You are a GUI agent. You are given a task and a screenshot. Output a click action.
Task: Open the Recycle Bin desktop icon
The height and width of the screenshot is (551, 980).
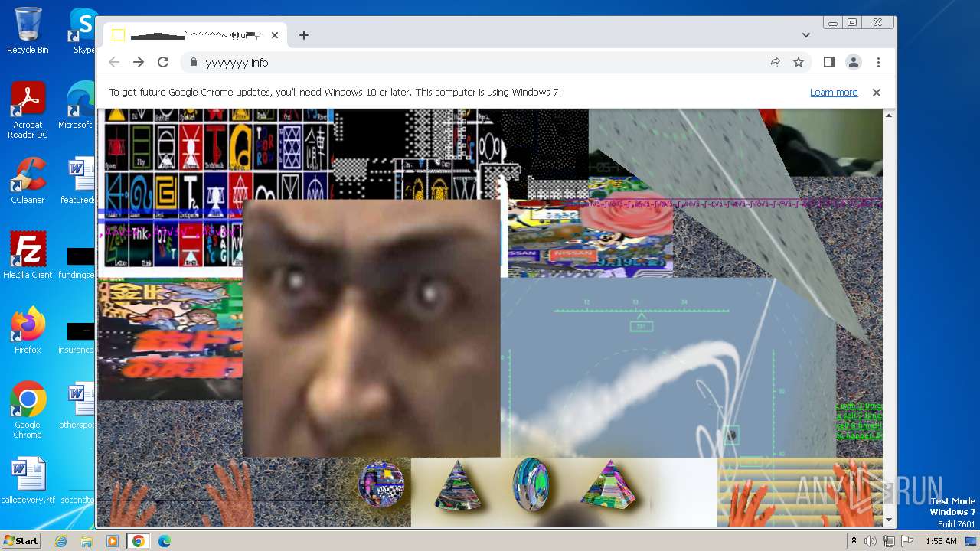(x=28, y=31)
